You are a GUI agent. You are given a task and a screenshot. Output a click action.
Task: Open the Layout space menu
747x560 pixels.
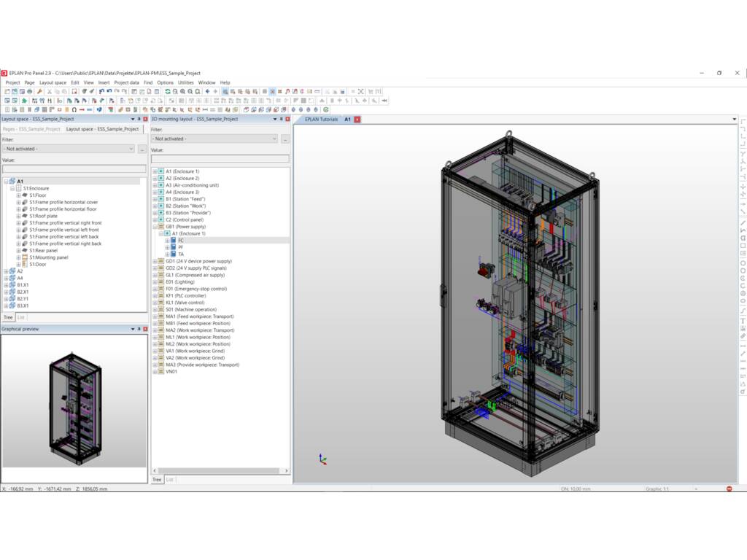[53, 82]
